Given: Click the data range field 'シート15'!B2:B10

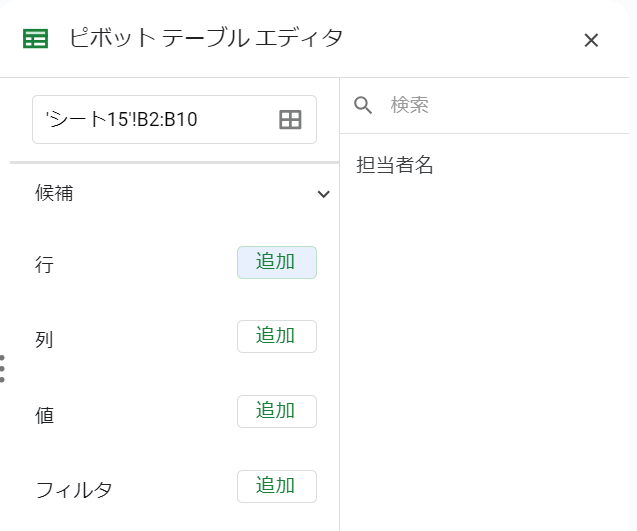Looking at the screenshot, I should [x=174, y=119].
